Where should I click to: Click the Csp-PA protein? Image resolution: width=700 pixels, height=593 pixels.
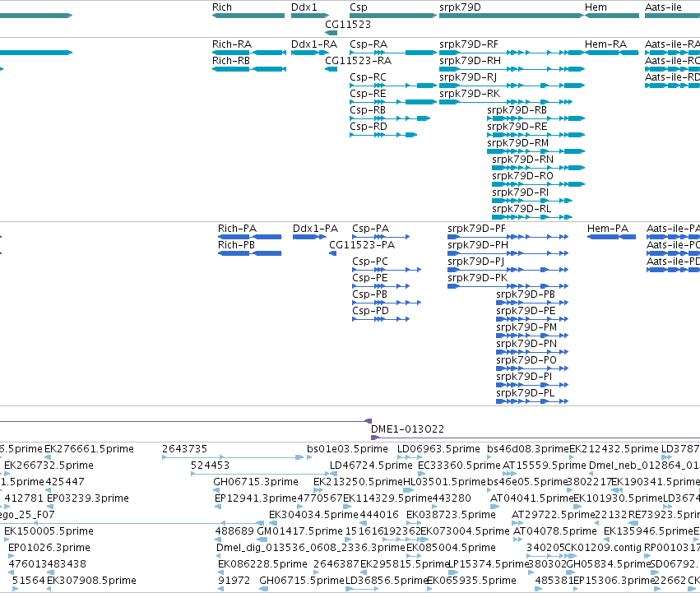pos(370,229)
